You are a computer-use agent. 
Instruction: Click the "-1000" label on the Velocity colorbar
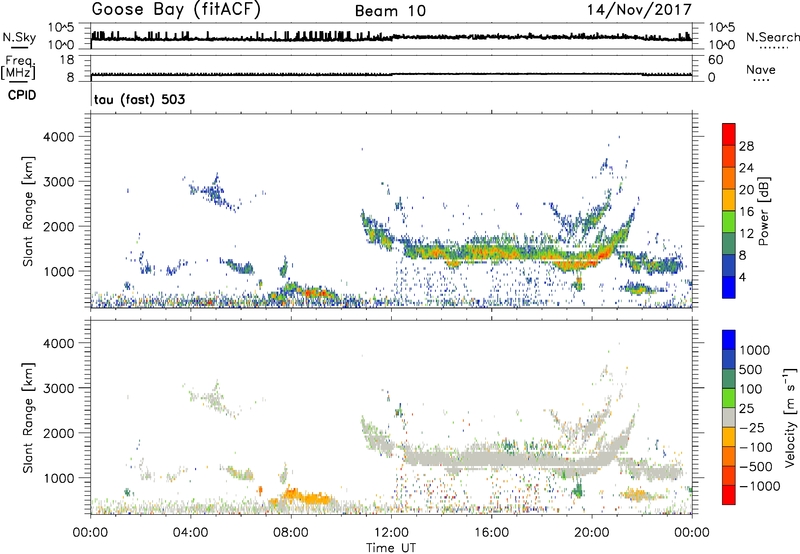coord(759,486)
